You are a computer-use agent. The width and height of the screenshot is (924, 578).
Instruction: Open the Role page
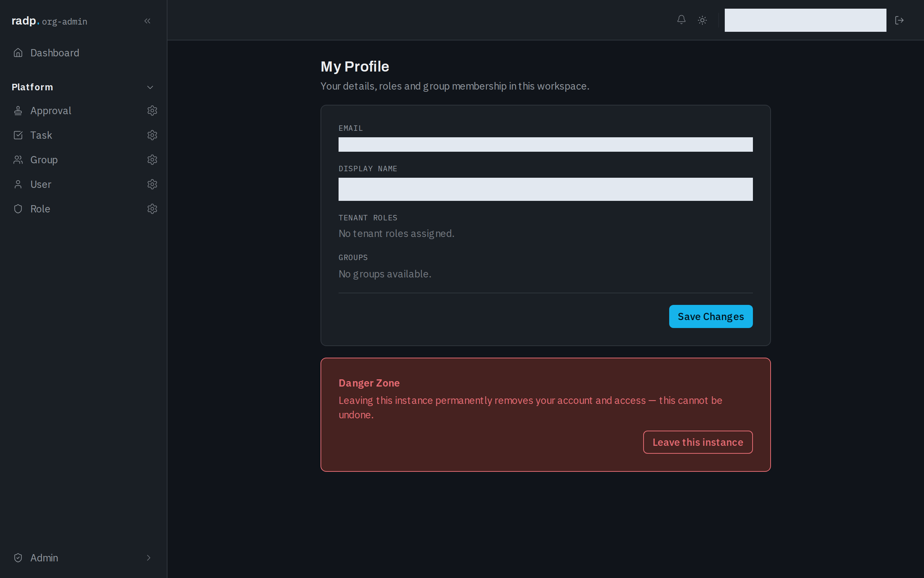click(40, 209)
